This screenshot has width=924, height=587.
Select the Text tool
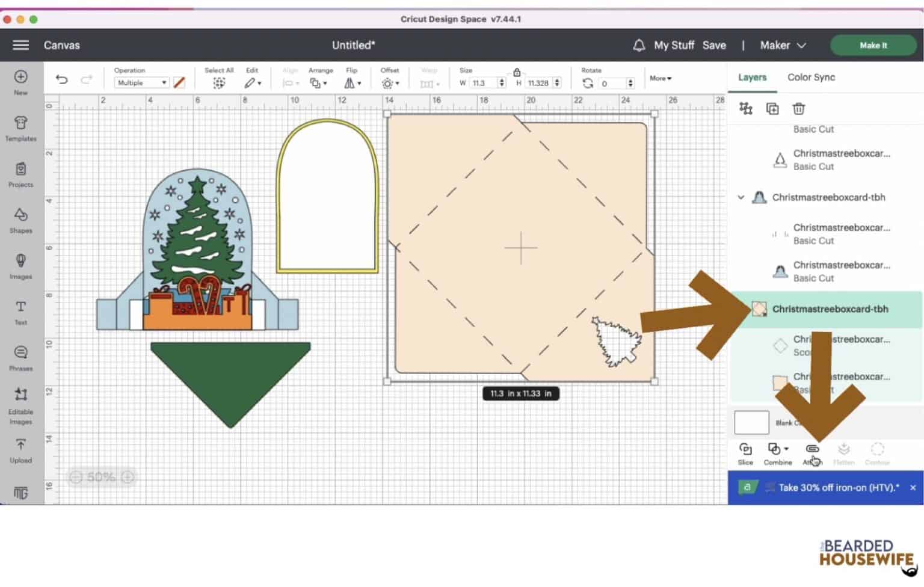coord(20,312)
